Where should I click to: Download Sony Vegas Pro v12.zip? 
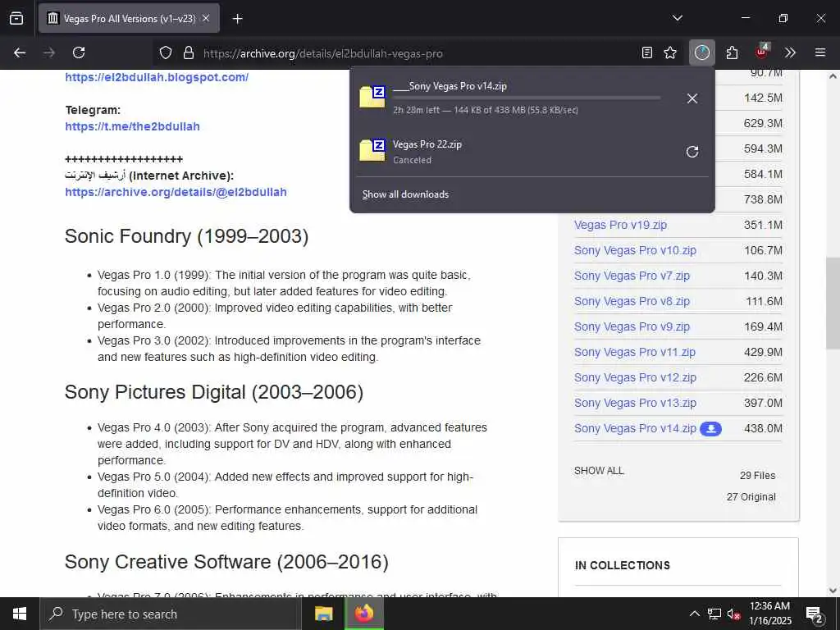coord(636,377)
